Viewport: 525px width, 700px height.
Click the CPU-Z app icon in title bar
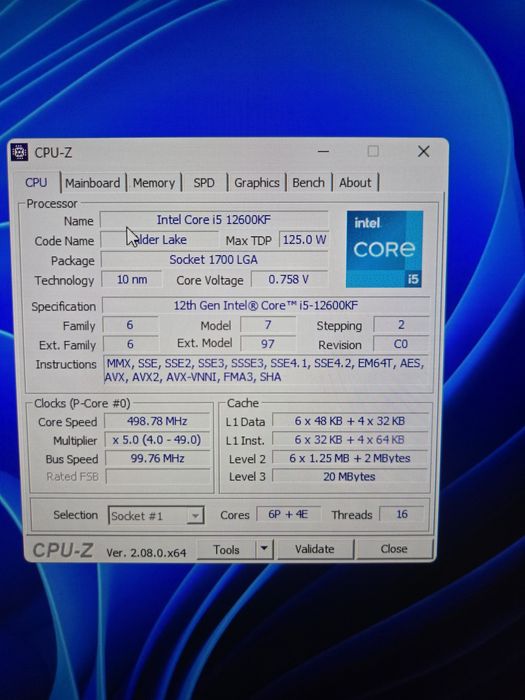pos(19,152)
